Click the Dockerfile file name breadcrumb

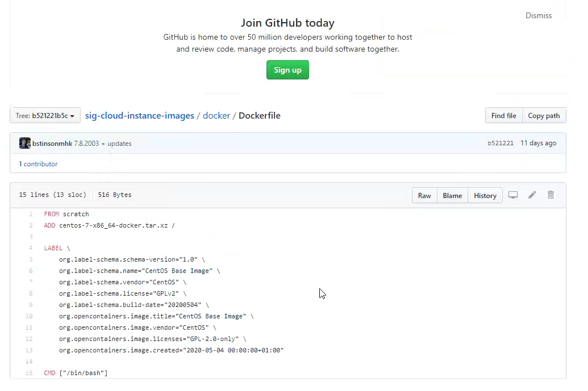coord(260,116)
